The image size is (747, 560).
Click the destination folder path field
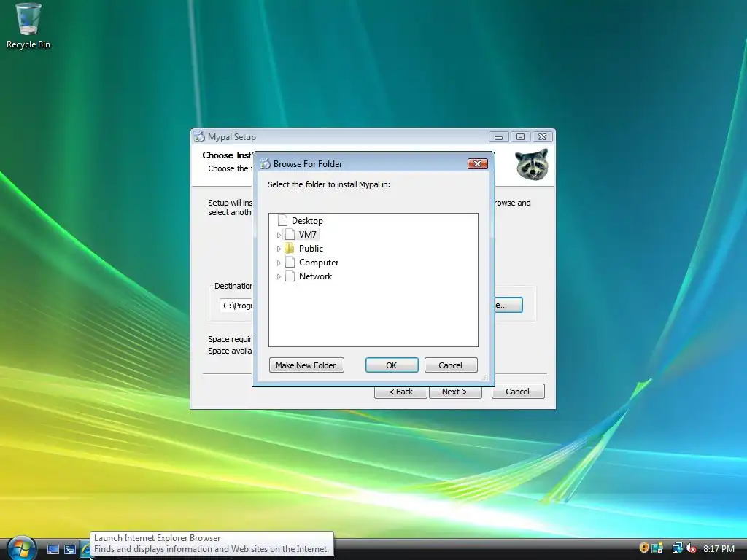click(236, 306)
